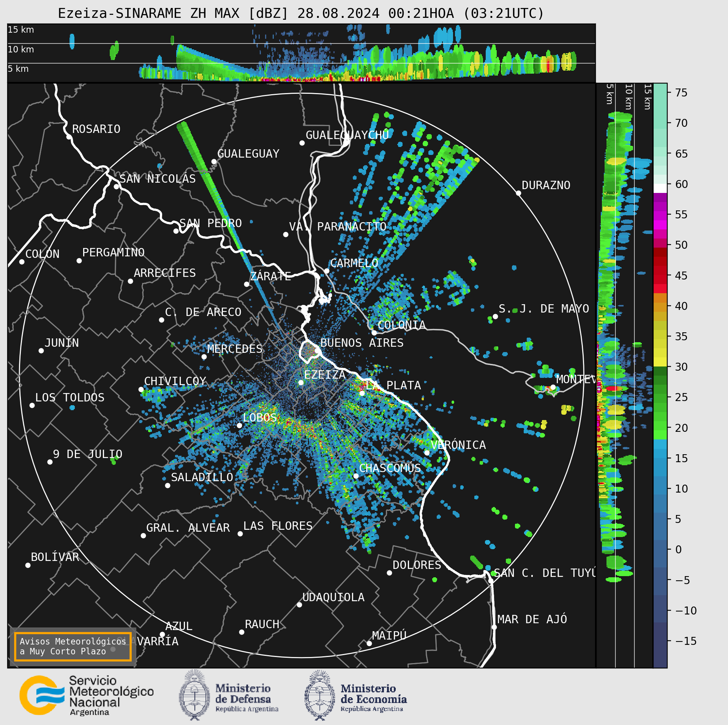
Task: Click the BUENOS AIRES label
Action: pos(362,343)
